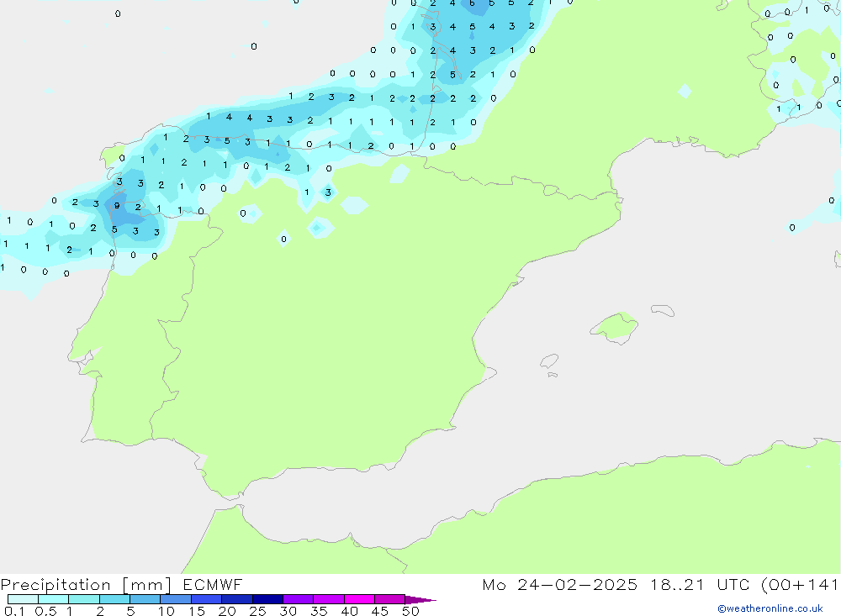Select the 40–45 mm legend color swatch
841x616 pixels.
pos(359,599)
